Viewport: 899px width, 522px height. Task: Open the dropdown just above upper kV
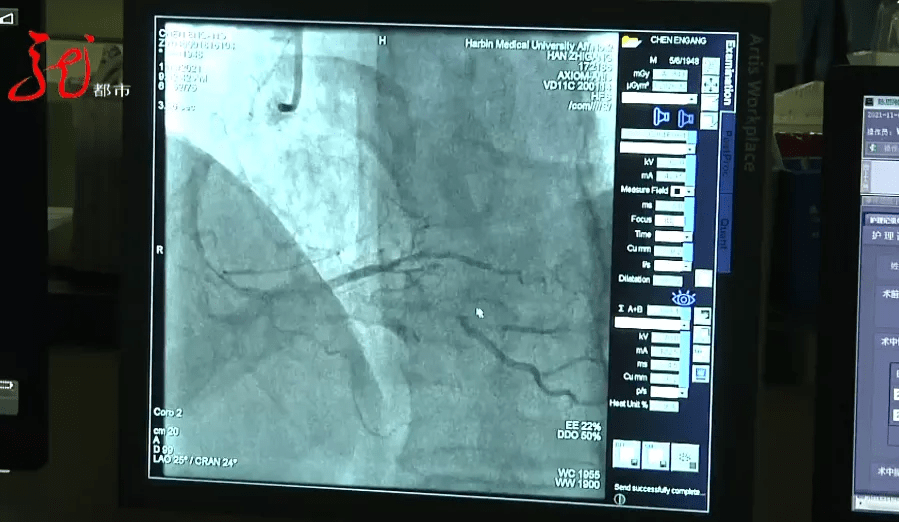coord(657,148)
